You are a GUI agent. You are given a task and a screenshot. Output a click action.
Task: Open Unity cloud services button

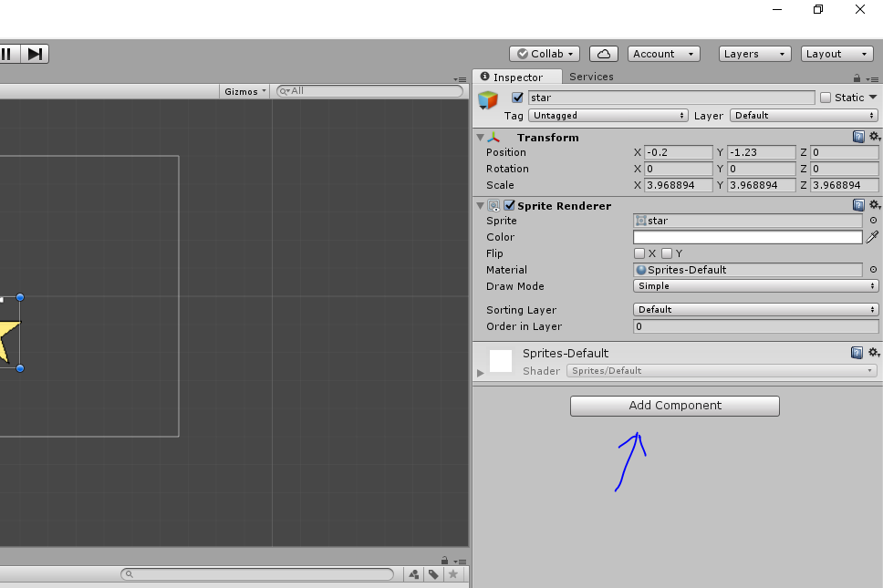coord(604,54)
